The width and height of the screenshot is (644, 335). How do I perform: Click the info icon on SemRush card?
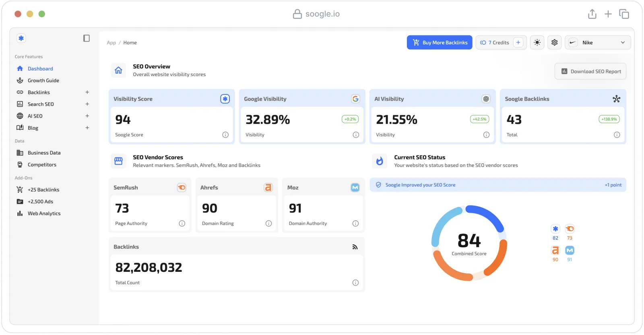click(x=182, y=223)
